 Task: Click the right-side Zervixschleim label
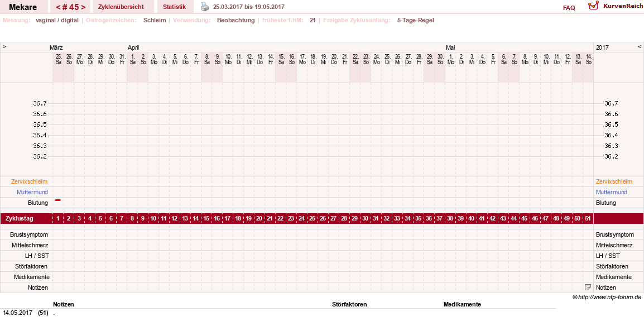(x=614, y=181)
